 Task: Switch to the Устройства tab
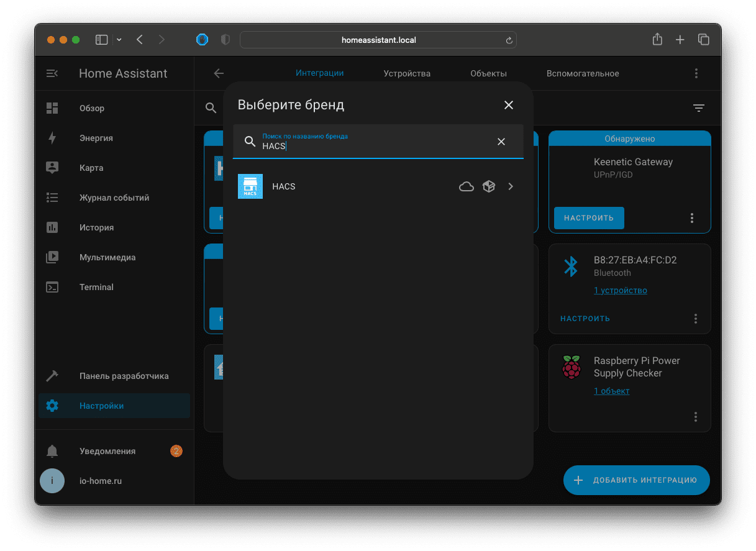407,73
